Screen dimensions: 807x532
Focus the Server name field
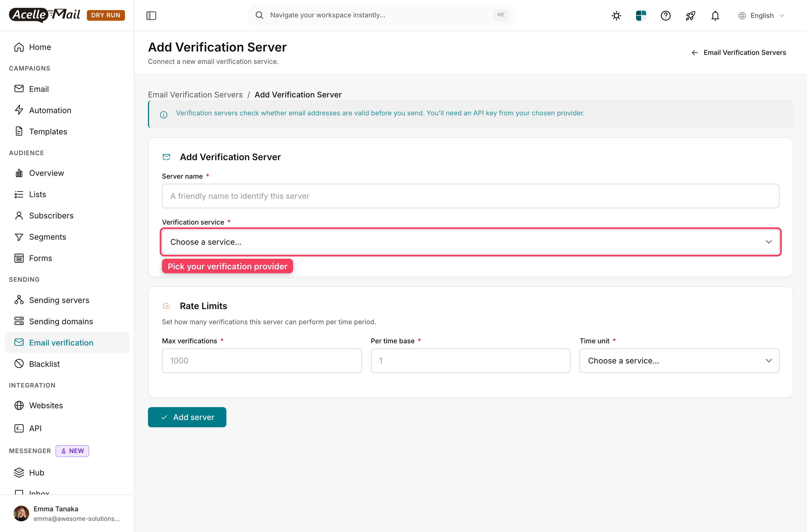(470, 196)
